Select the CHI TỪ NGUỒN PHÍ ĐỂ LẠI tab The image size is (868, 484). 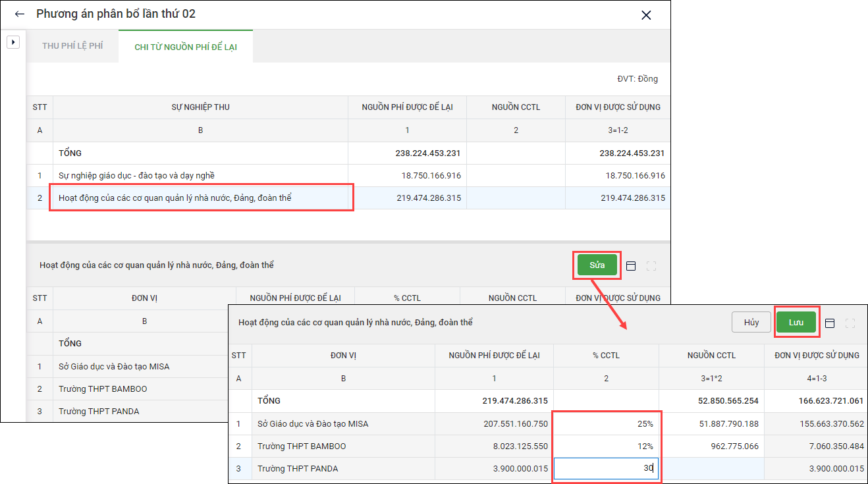point(186,47)
